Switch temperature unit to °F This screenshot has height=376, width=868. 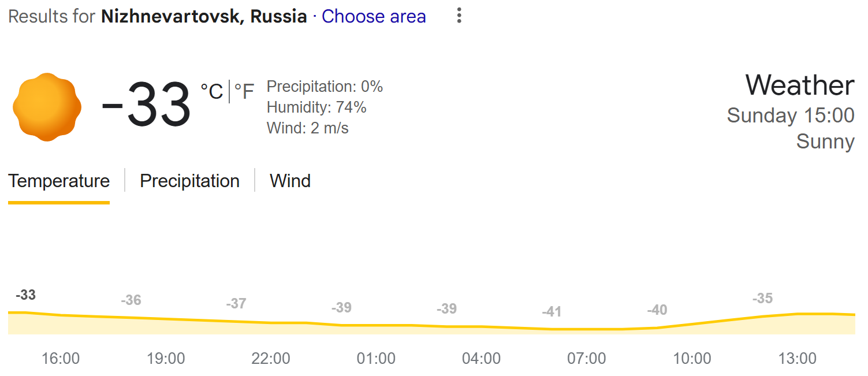click(244, 91)
